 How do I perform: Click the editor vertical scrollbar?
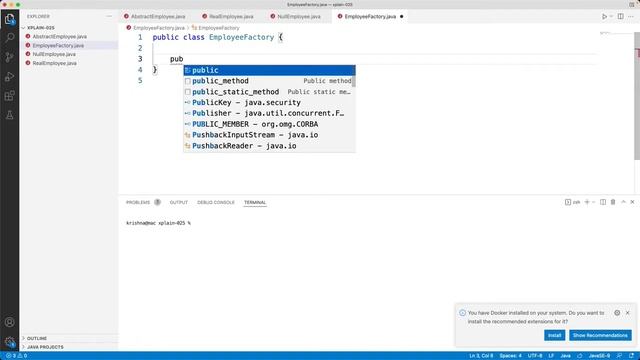[637, 96]
